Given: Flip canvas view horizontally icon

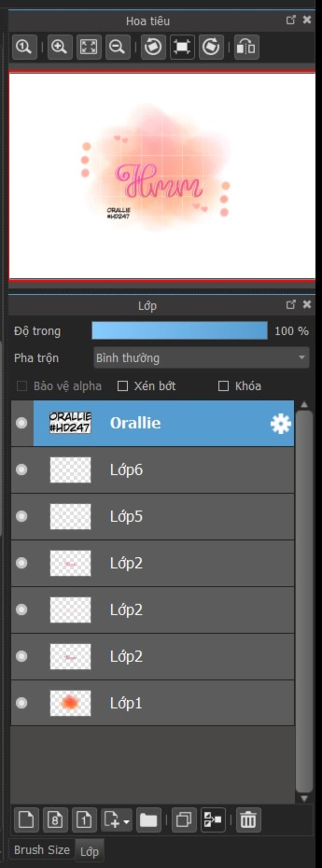Looking at the screenshot, I should click(247, 47).
